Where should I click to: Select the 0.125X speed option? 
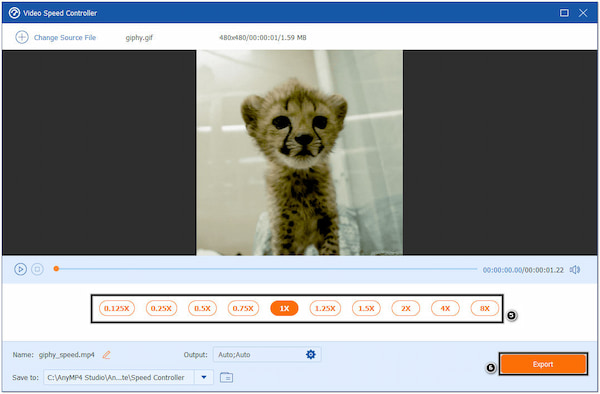(117, 308)
